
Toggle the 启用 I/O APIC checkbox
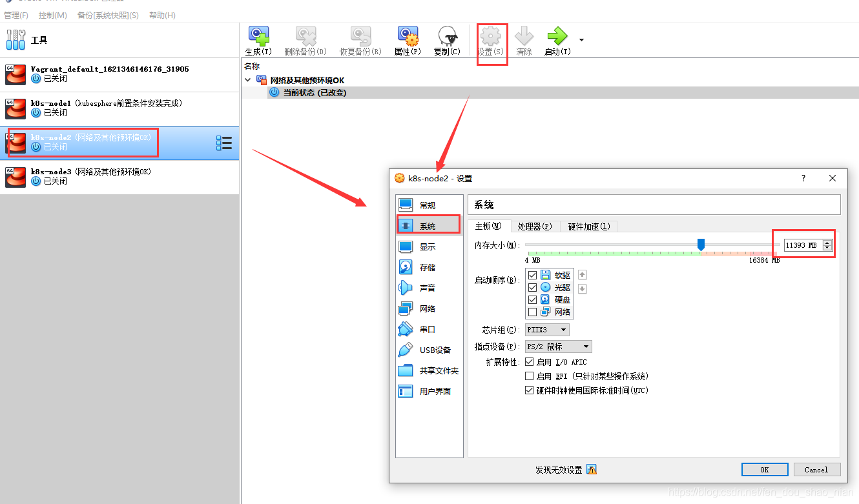530,362
